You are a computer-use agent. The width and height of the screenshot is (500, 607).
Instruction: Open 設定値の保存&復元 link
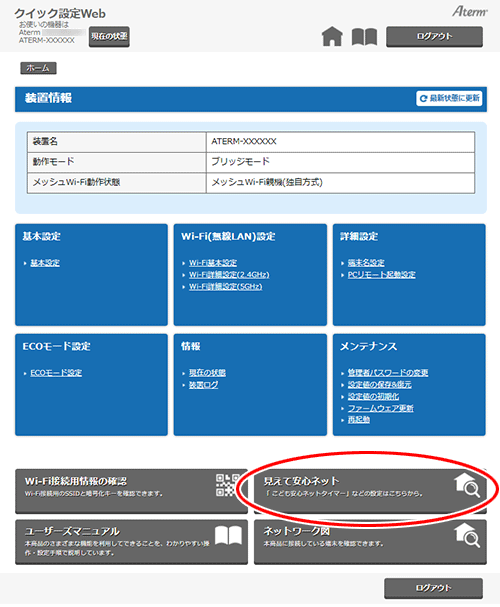(x=380, y=384)
